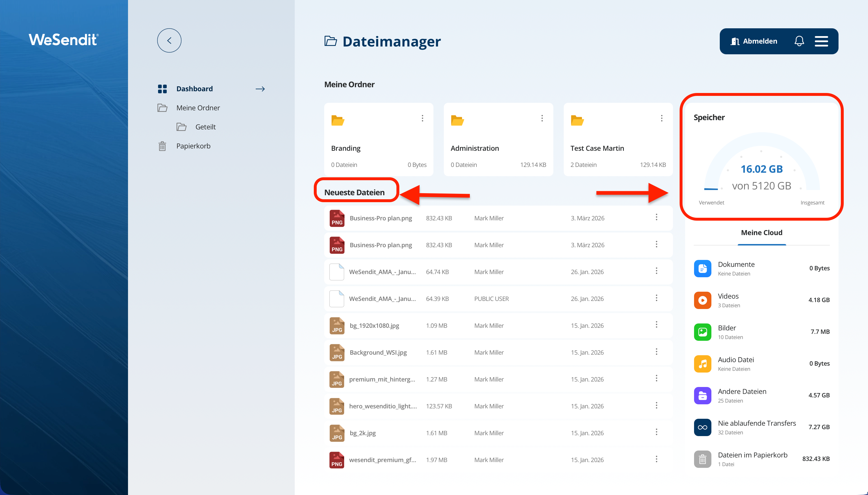
Task: Open the hamburger menu
Action: [821, 41]
